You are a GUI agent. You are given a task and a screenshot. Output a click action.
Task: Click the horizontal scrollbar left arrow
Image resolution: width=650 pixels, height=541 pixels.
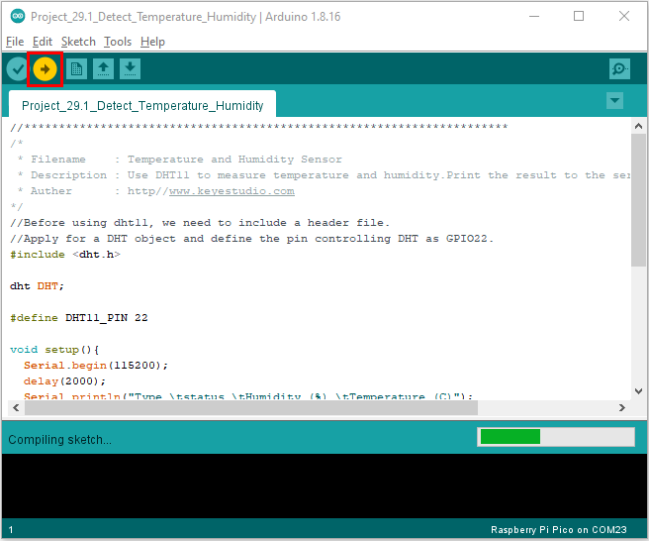point(16,408)
